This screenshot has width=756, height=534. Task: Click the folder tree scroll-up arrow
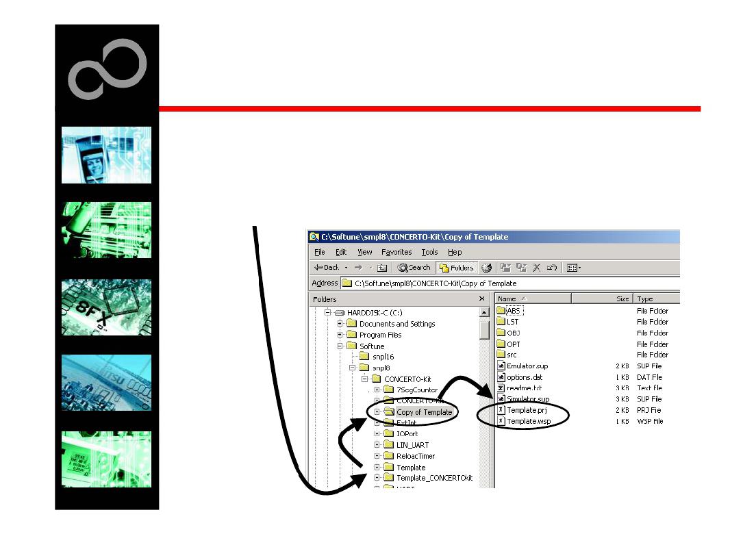[484, 312]
